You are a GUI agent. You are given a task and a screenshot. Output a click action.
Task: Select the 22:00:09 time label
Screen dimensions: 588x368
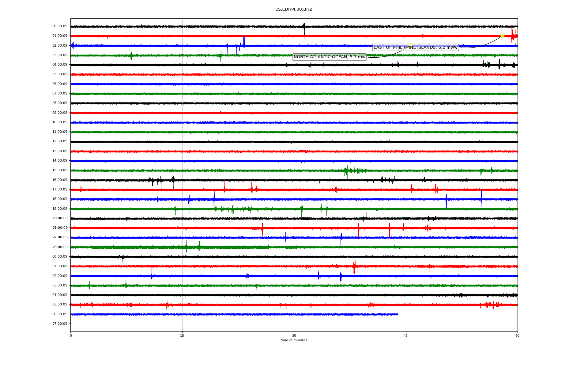point(60,237)
